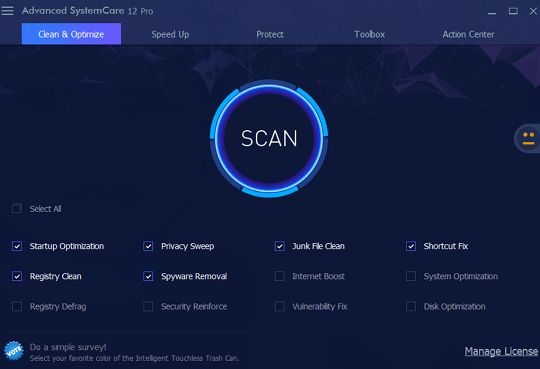This screenshot has width=540, height=369.
Task: Click the Advanced SystemCare 12 Pro title
Action: coord(87,11)
